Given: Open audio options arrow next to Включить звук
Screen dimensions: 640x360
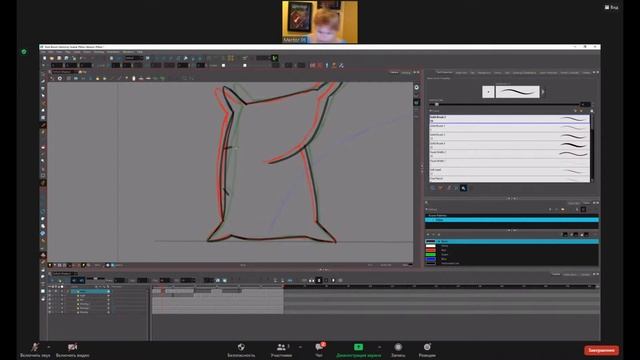Looking at the screenshot, I should click(49, 347).
